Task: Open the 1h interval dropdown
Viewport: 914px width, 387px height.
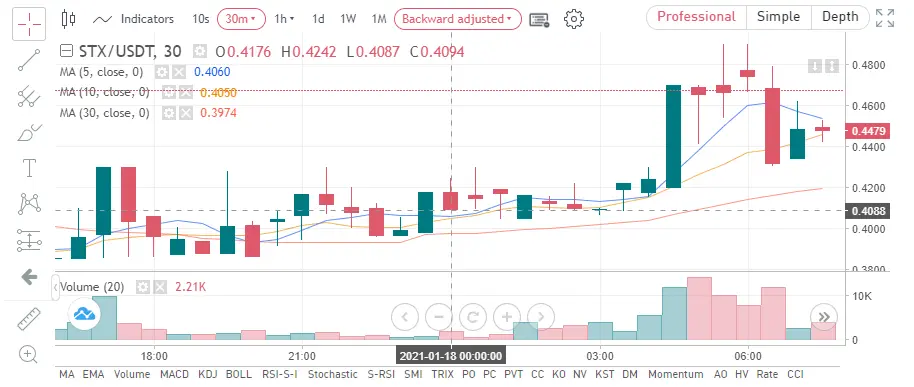Action: [x=284, y=19]
